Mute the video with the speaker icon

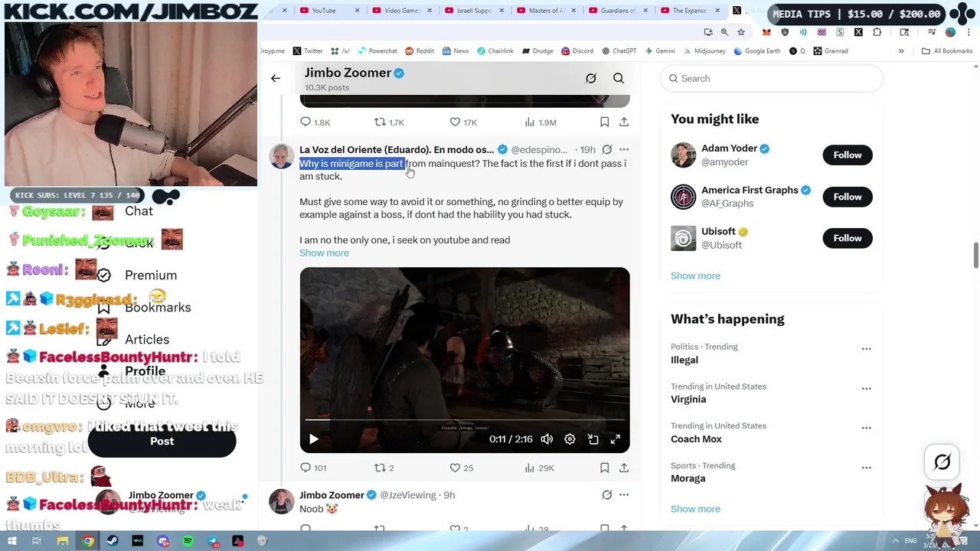pos(547,439)
